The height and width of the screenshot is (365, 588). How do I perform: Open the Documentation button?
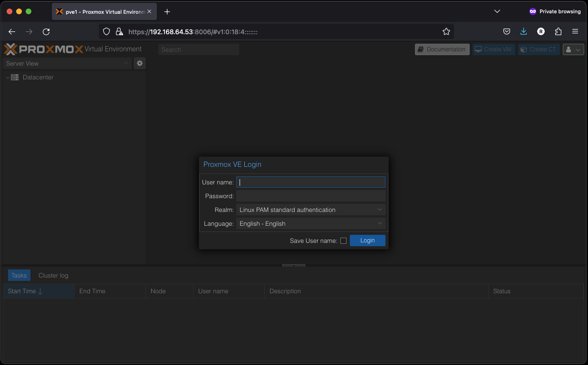pos(442,49)
